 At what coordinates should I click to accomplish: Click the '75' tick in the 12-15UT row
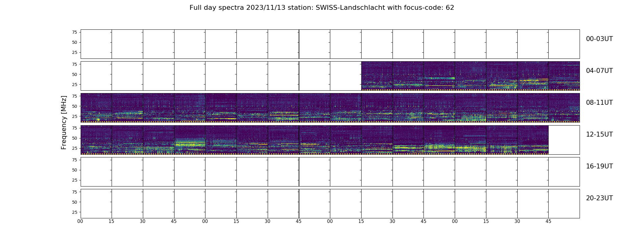pos(75,128)
